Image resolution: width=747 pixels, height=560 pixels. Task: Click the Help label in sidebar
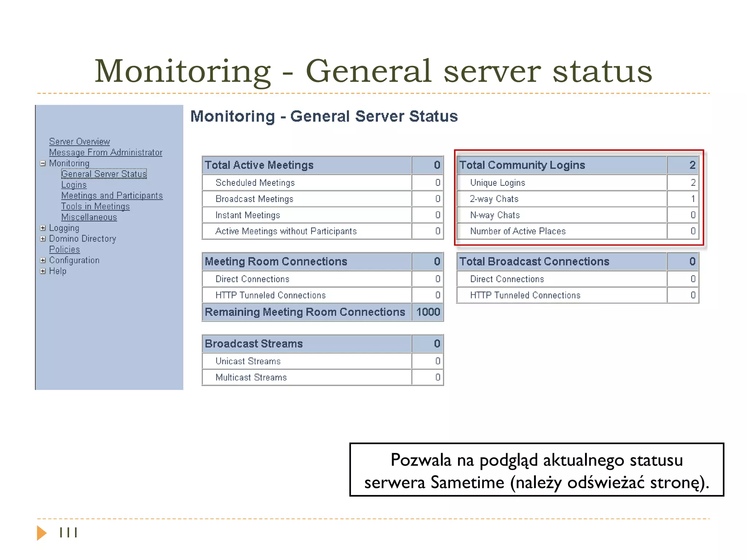tap(58, 271)
